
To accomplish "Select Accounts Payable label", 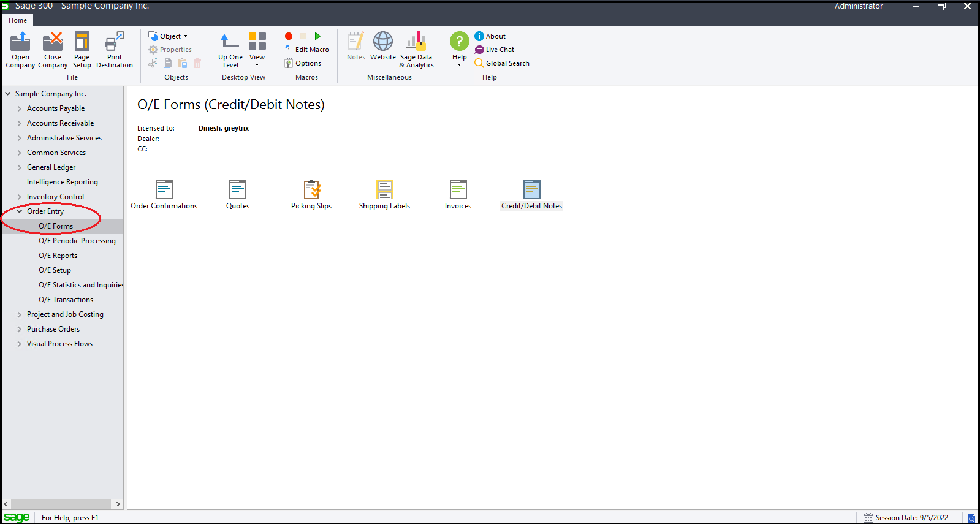I will tap(56, 108).
